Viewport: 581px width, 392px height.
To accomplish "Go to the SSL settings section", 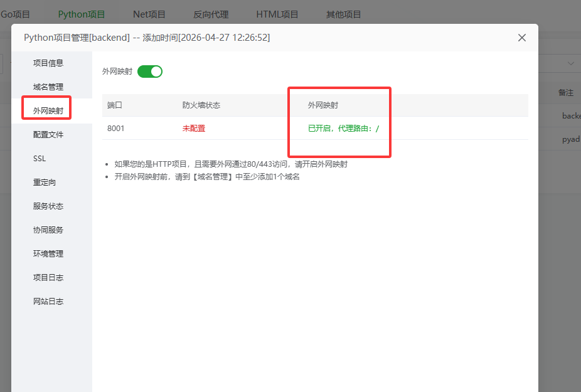I will [40, 159].
